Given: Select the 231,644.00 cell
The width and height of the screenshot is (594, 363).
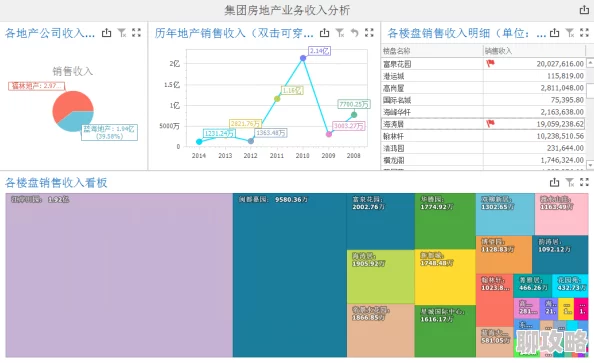Looking at the screenshot, I should pos(535,148).
